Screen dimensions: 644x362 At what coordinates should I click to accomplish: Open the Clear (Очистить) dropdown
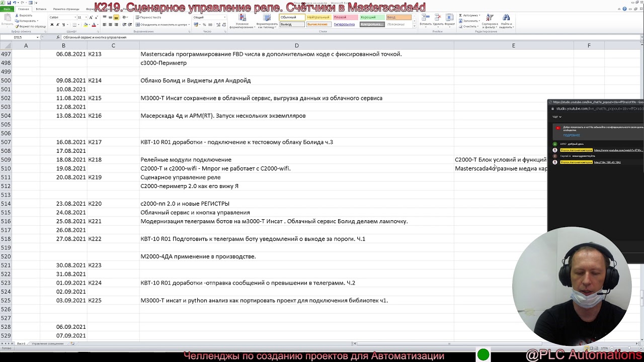[x=468, y=26]
